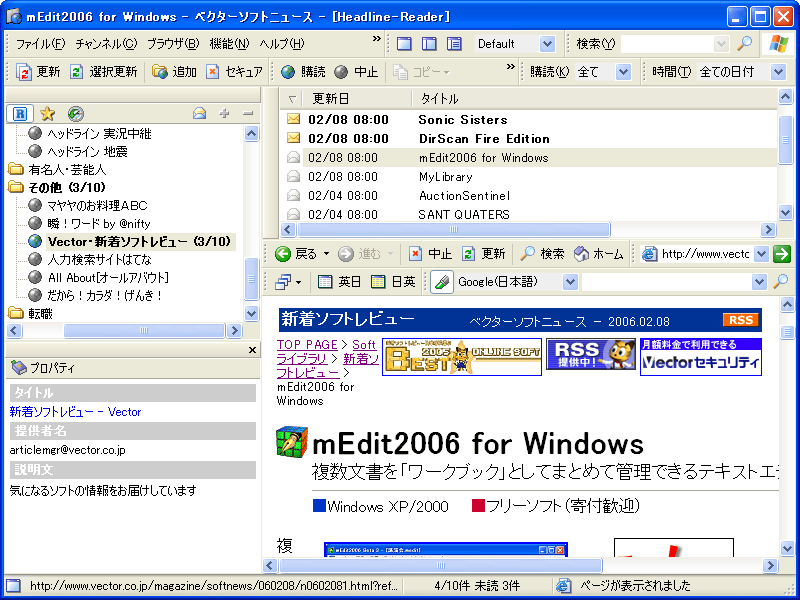Select the All About[オールアバウト] channel

click(108, 278)
